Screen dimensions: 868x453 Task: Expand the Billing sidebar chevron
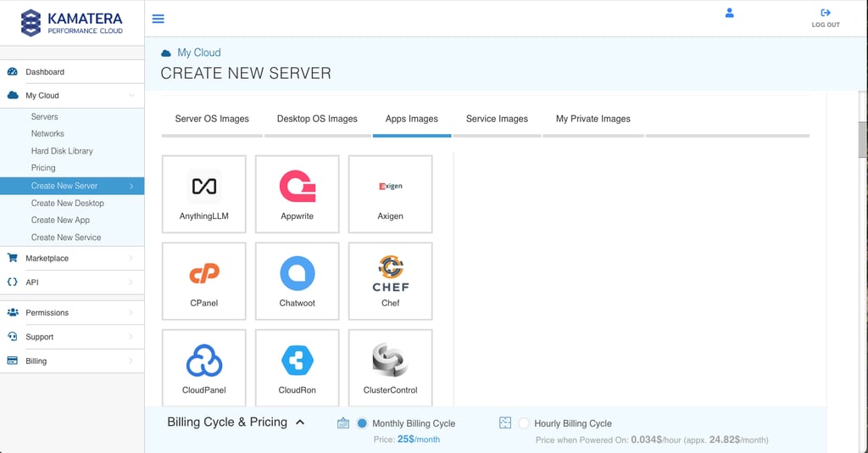[x=131, y=361]
